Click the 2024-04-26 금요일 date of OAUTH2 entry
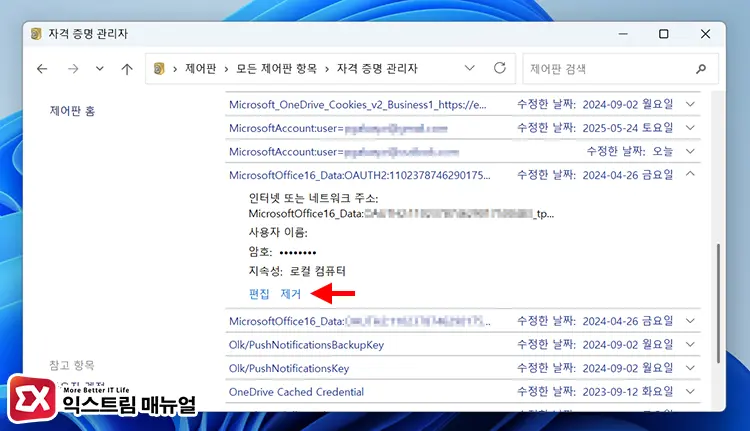The height and width of the screenshot is (431, 750). (x=628, y=175)
